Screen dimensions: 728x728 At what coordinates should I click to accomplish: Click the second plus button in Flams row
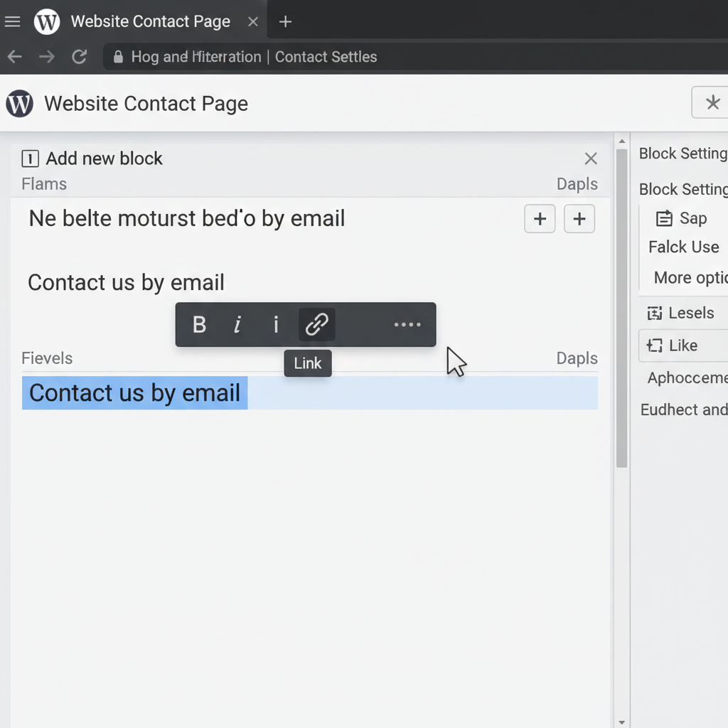[579, 219]
